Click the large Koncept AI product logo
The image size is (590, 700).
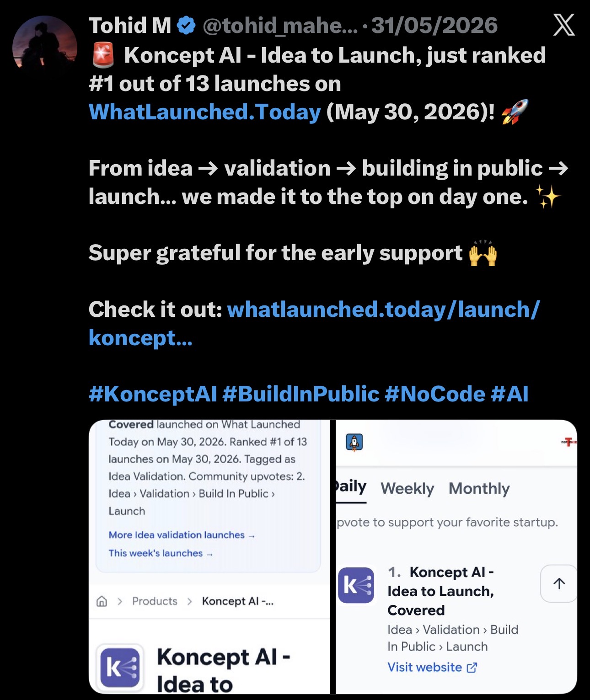120,668
